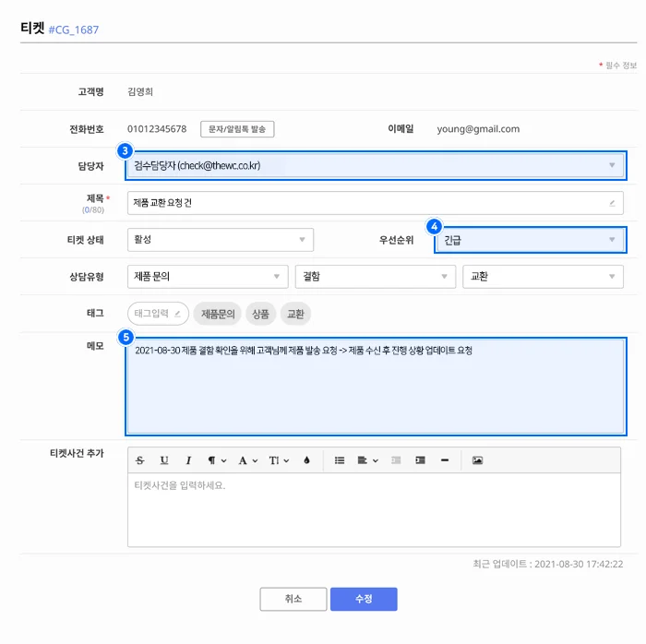Click into the 메모 memo text area
Image resolution: width=646 pixels, height=644 pixels.
coord(376,387)
